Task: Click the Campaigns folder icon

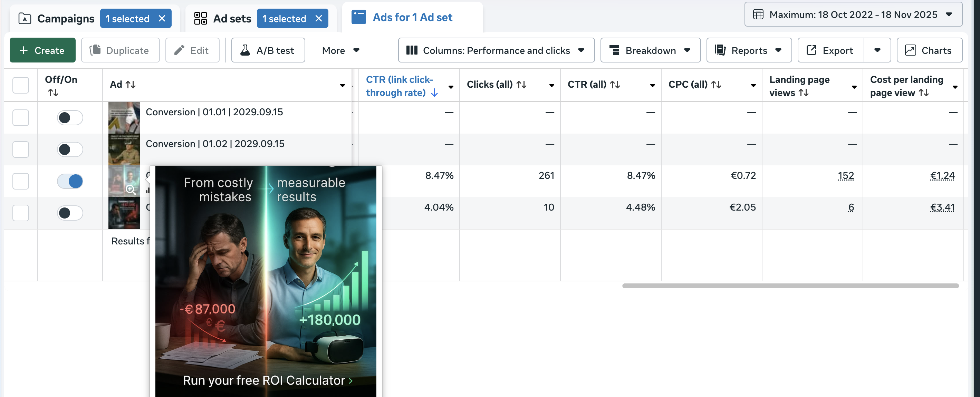Action: pos(25,18)
